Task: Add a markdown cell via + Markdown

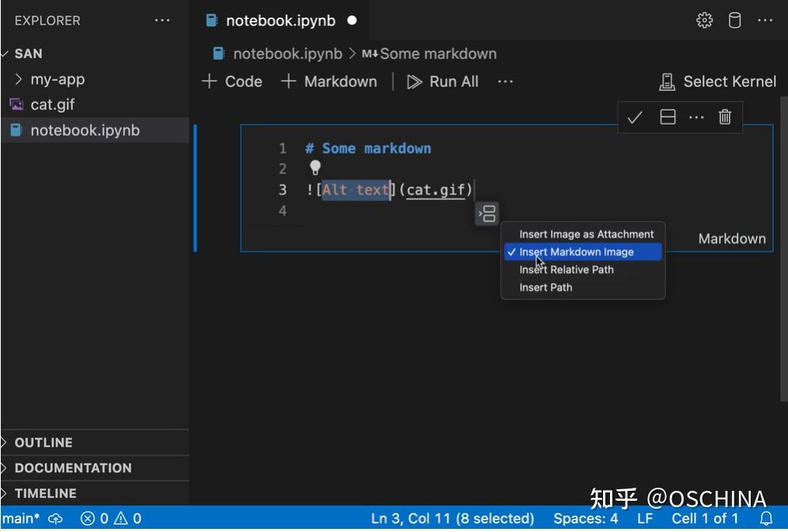Action: (x=329, y=81)
